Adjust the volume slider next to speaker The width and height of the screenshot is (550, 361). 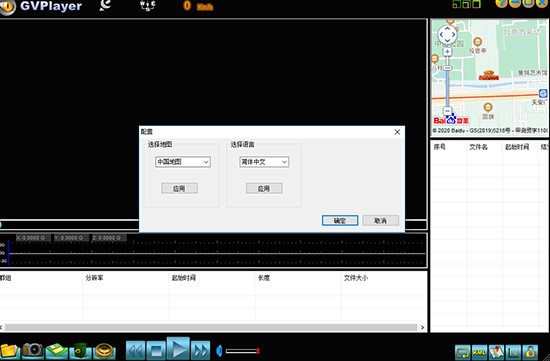click(x=243, y=350)
